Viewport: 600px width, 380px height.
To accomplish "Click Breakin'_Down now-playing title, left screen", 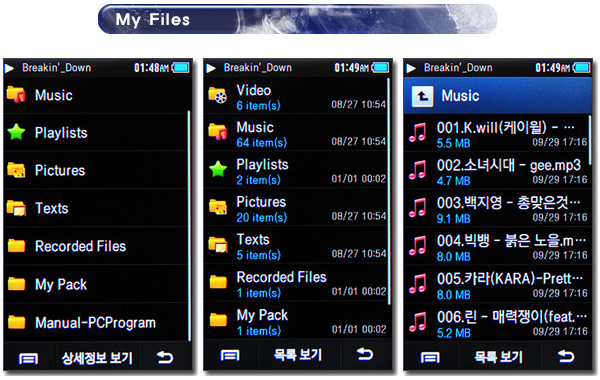I will tap(57, 68).
